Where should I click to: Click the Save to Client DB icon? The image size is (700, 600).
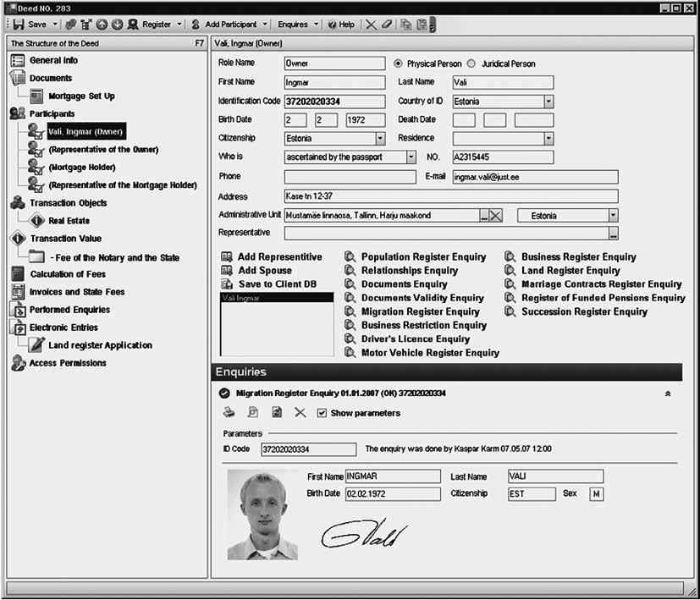tap(227, 284)
